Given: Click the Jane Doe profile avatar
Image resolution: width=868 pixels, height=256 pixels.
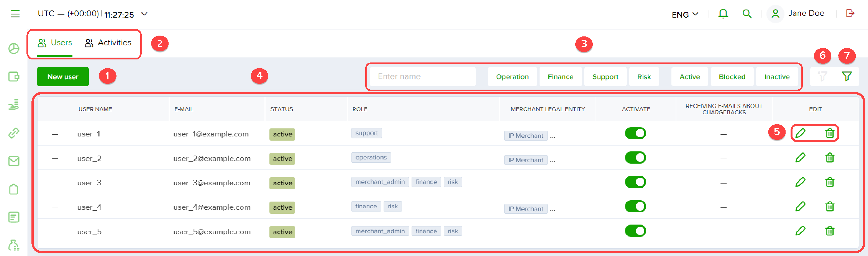Looking at the screenshot, I should (x=775, y=14).
